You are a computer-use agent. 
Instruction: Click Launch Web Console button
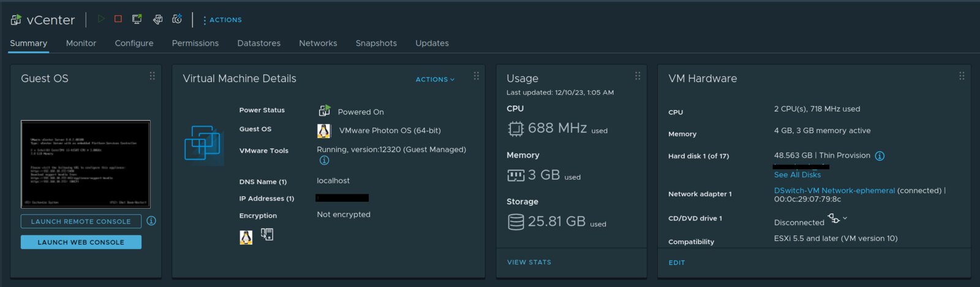pyautogui.click(x=81, y=242)
